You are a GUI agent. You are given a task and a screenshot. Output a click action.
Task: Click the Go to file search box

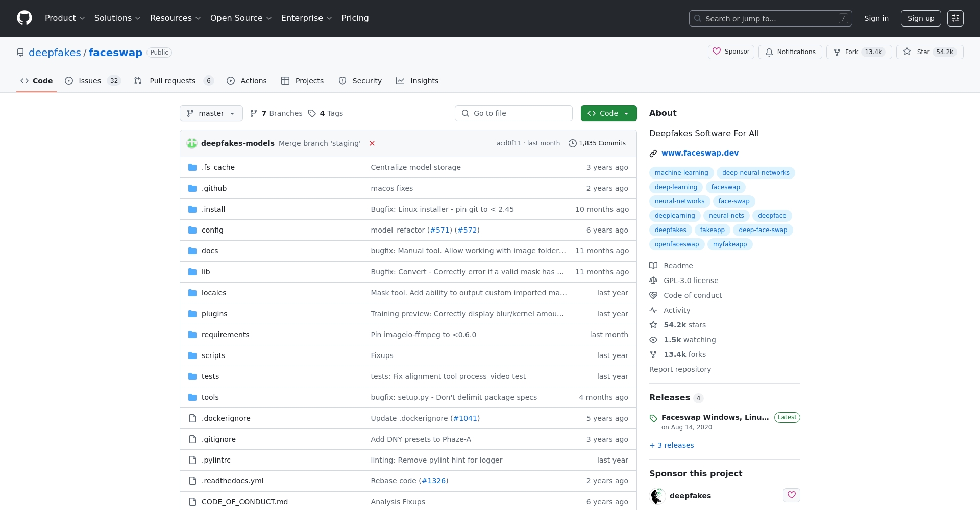click(x=513, y=113)
